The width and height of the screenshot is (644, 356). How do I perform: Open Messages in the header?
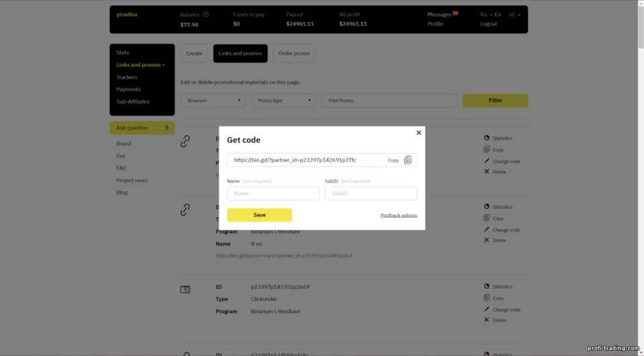click(439, 14)
